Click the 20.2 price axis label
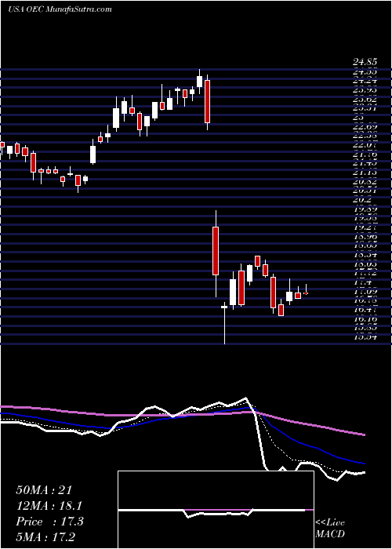Viewport: 392px width, 549px height. point(362,200)
